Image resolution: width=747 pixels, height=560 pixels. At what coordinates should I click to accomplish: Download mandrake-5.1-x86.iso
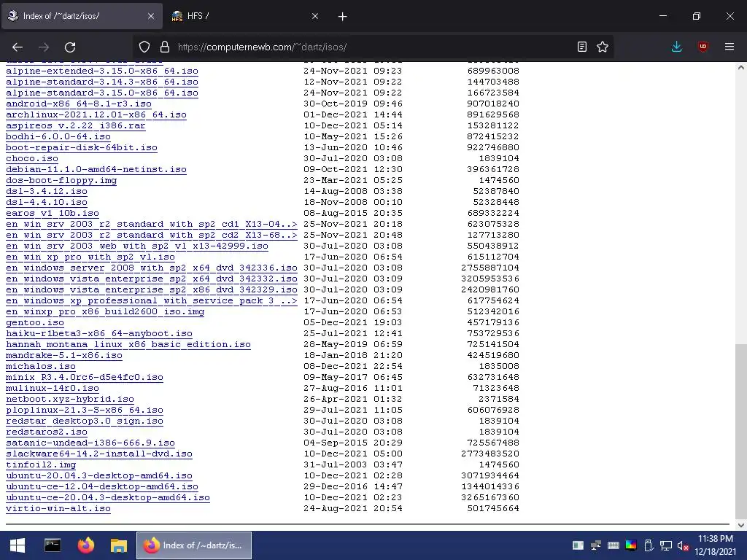pyautogui.click(x=64, y=356)
